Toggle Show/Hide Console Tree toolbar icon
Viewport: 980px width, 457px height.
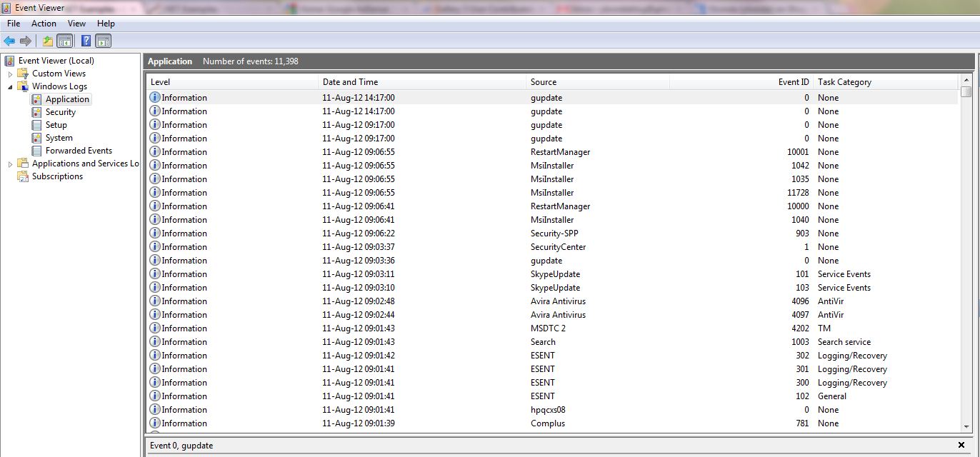pyautogui.click(x=64, y=41)
